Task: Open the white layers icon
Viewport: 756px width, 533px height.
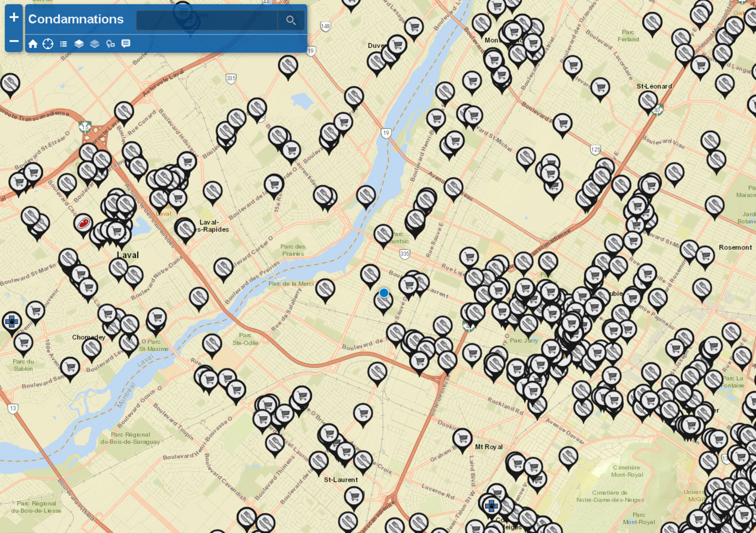Action: point(79,44)
